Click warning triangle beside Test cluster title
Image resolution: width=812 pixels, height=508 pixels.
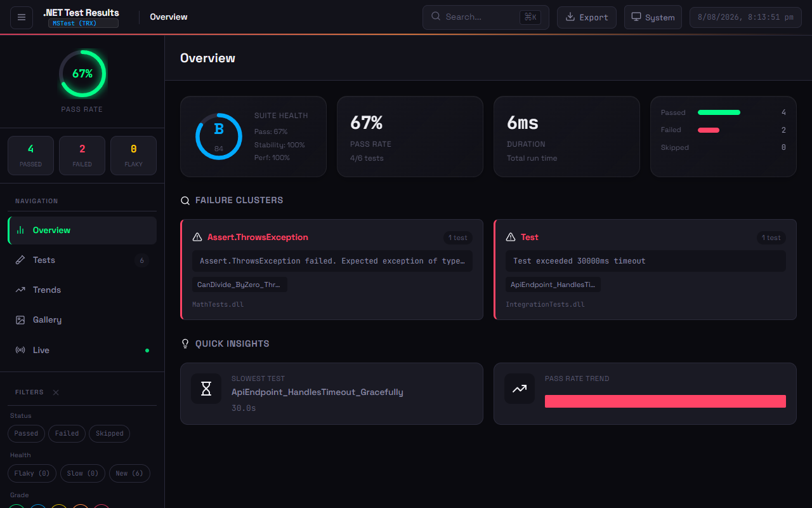pos(511,237)
